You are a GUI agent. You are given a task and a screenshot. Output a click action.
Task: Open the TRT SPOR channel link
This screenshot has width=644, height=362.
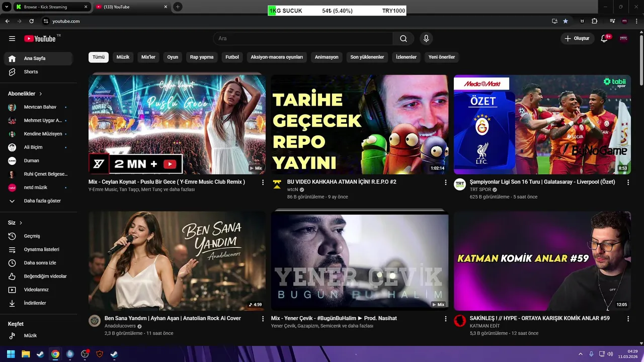(x=480, y=190)
